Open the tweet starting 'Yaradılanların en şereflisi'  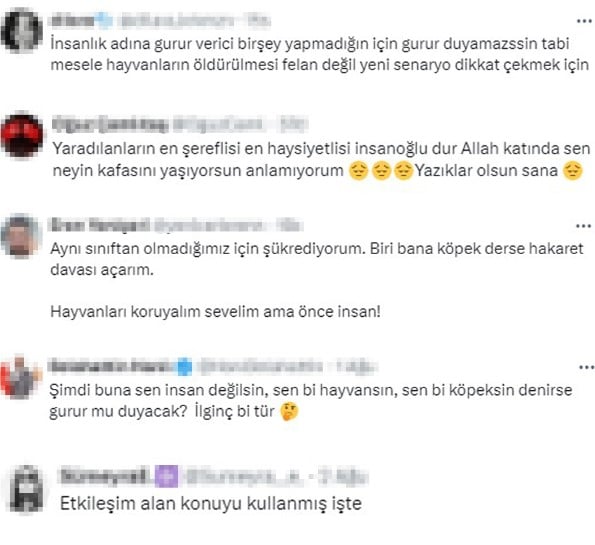tap(321, 159)
